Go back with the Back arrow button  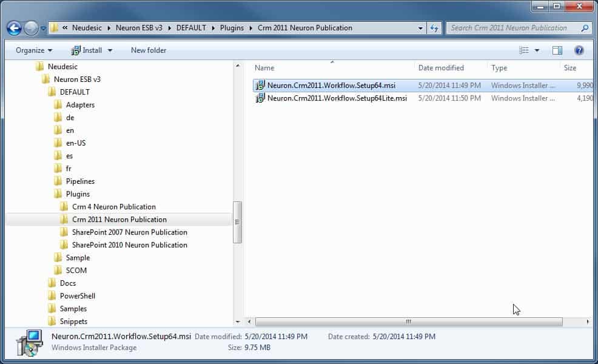[x=14, y=28]
